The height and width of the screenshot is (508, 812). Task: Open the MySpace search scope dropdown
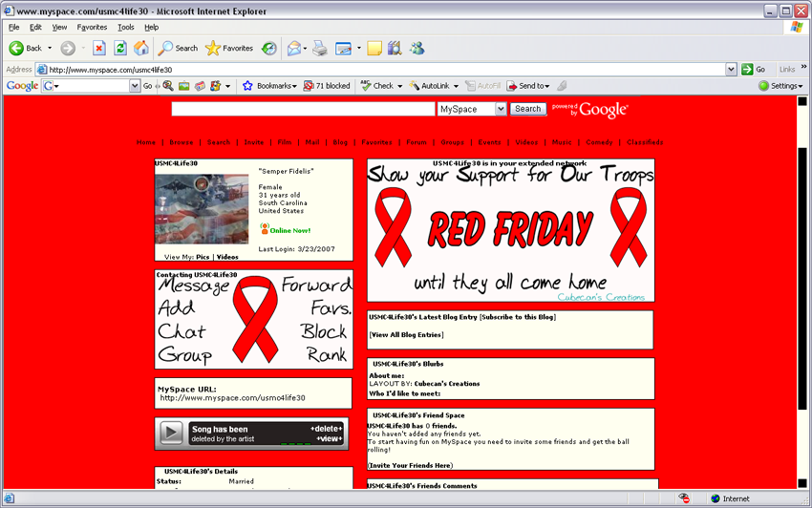tap(501, 109)
